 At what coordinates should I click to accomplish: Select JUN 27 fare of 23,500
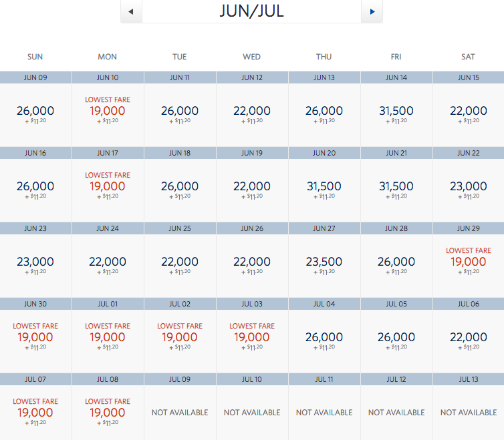pyautogui.click(x=324, y=262)
